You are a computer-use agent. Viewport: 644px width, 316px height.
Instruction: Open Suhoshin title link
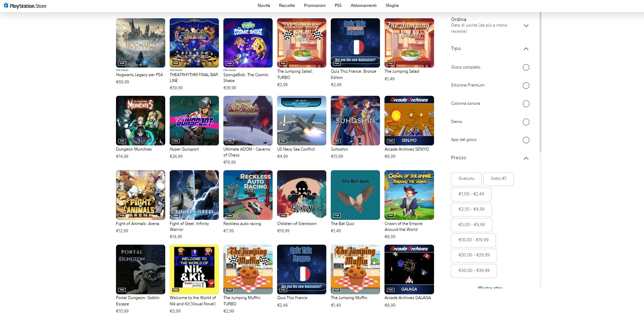[339, 149]
